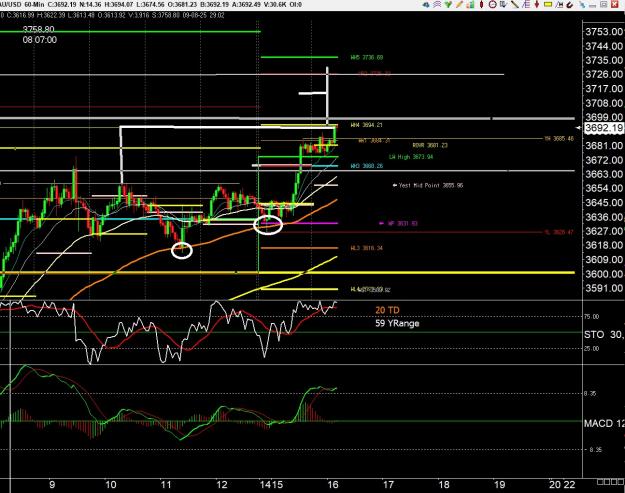Click the orange 20 TD text

pyautogui.click(x=387, y=310)
